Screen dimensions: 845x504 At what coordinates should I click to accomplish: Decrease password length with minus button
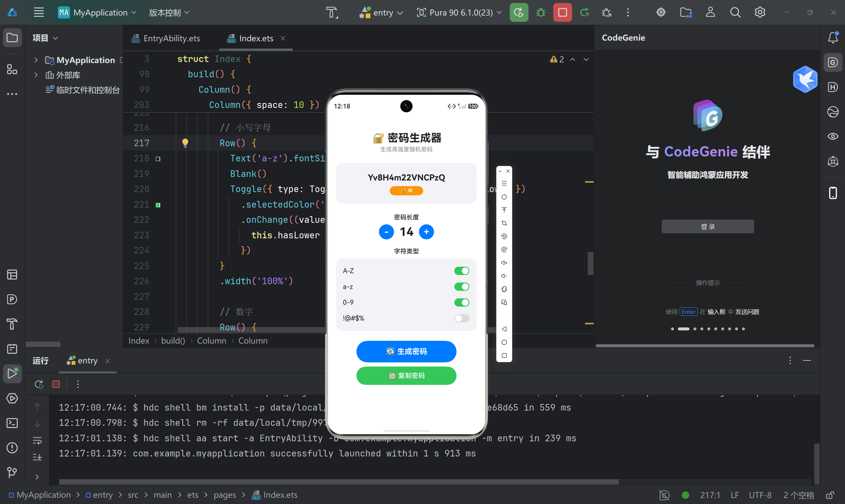386,232
